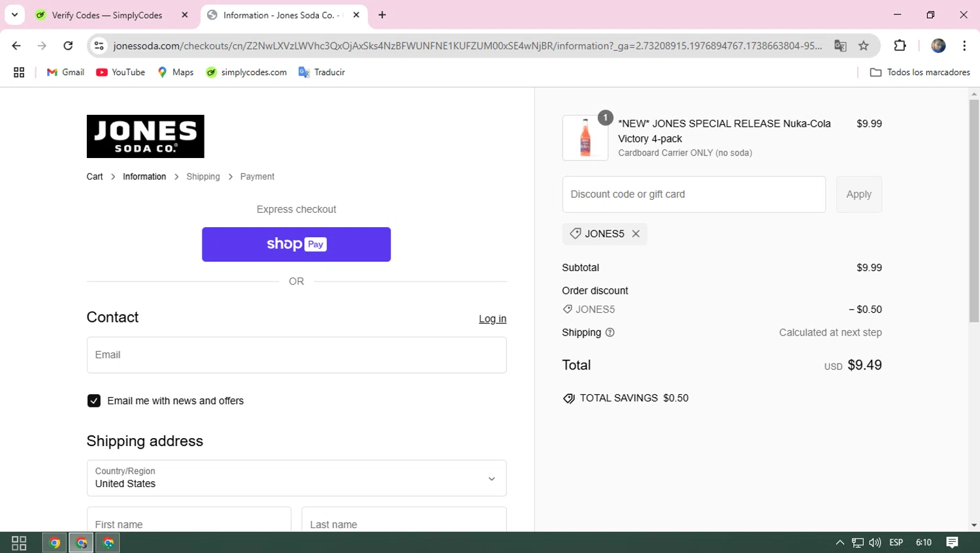Open Maps bookmark
The image size is (980, 553).
point(176,72)
